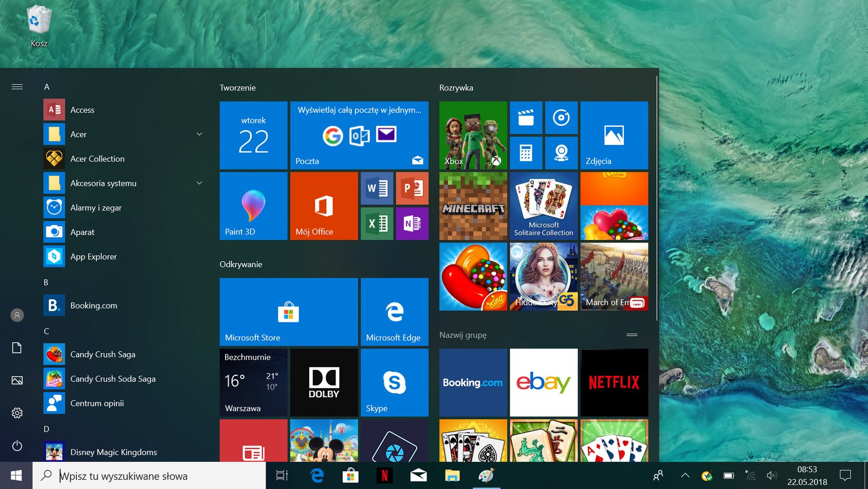Launch Paint 3D tile
Screen dimensions: 868x489
(x=253, y=206)
